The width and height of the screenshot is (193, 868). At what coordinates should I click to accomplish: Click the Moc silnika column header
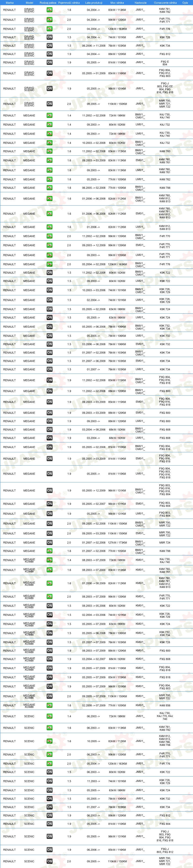117,3
